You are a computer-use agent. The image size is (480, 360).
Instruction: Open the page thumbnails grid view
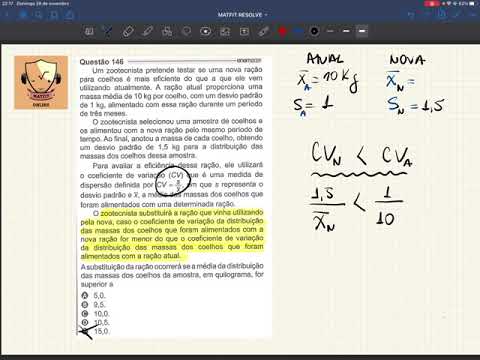coord(24,15)
